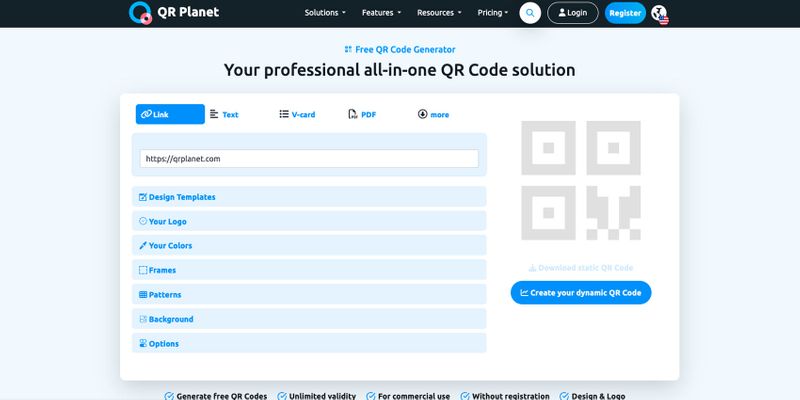Click the QR Planet logo icon
Screen dimensions: 800x400
pyautogui.click(x=140, y=13)
